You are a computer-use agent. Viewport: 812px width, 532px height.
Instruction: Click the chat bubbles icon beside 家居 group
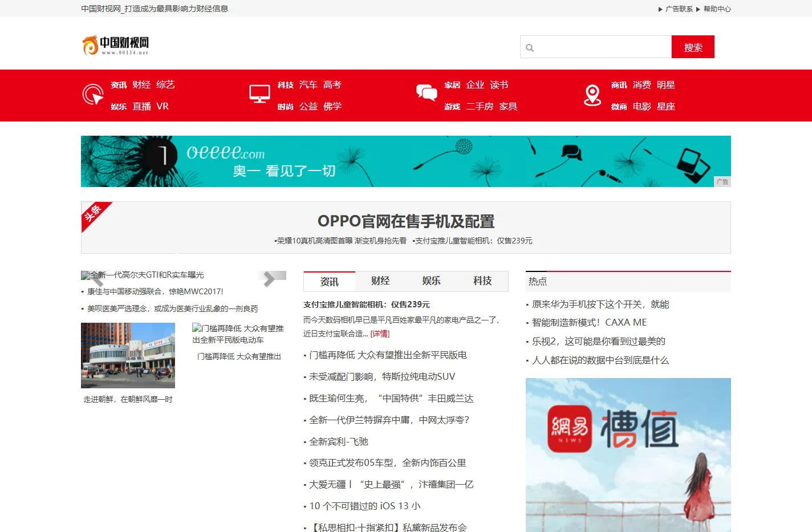click(427, 92)
